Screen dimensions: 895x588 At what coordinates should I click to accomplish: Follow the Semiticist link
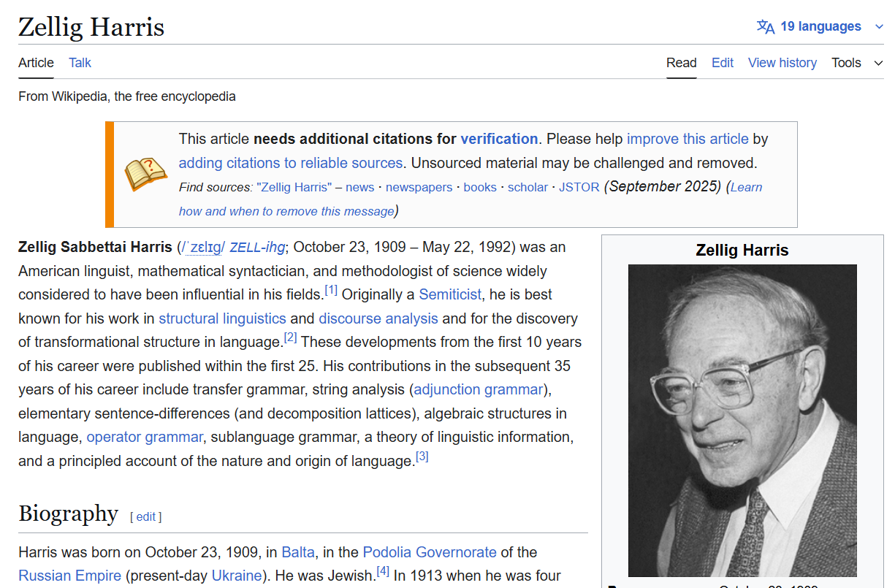pos(449,295)
